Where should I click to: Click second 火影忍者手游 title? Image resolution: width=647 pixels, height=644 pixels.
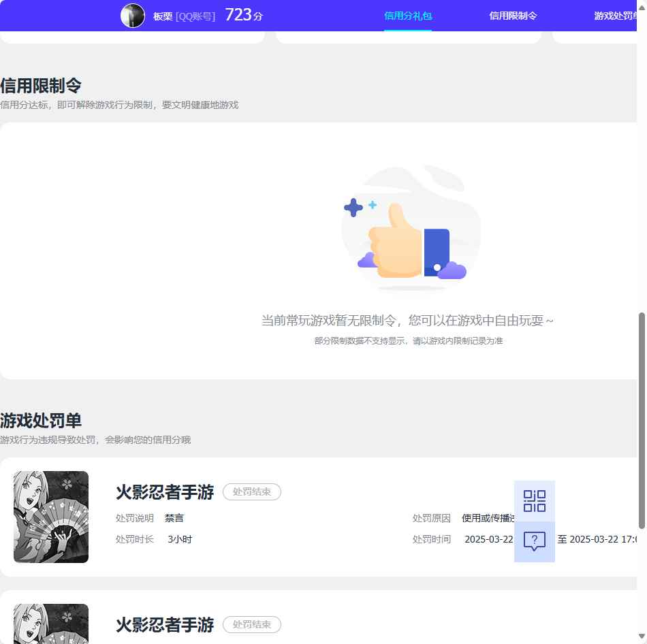(165, 625)
